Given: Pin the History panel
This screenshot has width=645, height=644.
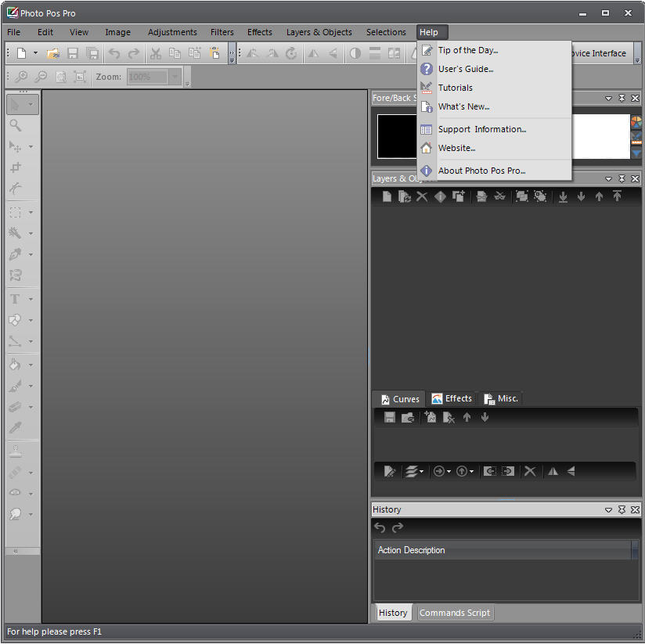Looking at the screenshot, I should 622,509.
